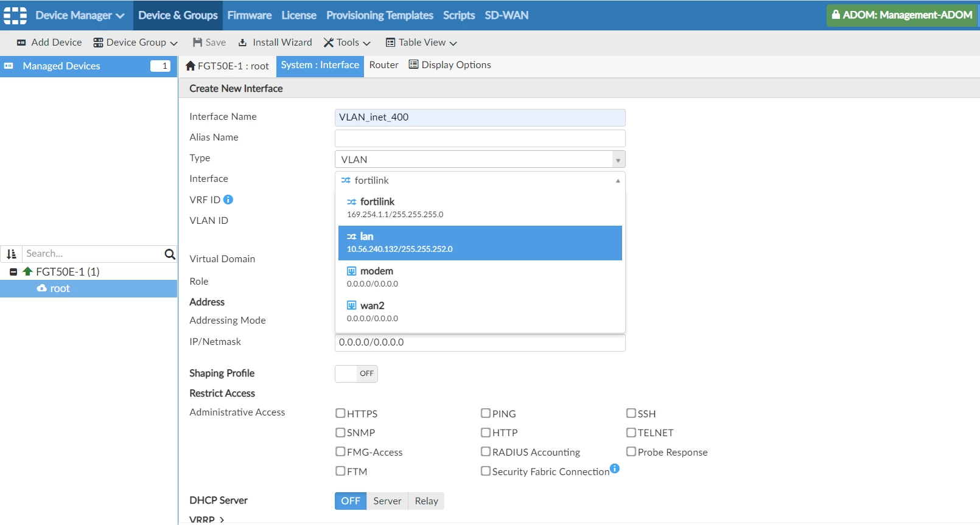
Task: Toggle the Shaping Profile switch
Action: [356, 374]
